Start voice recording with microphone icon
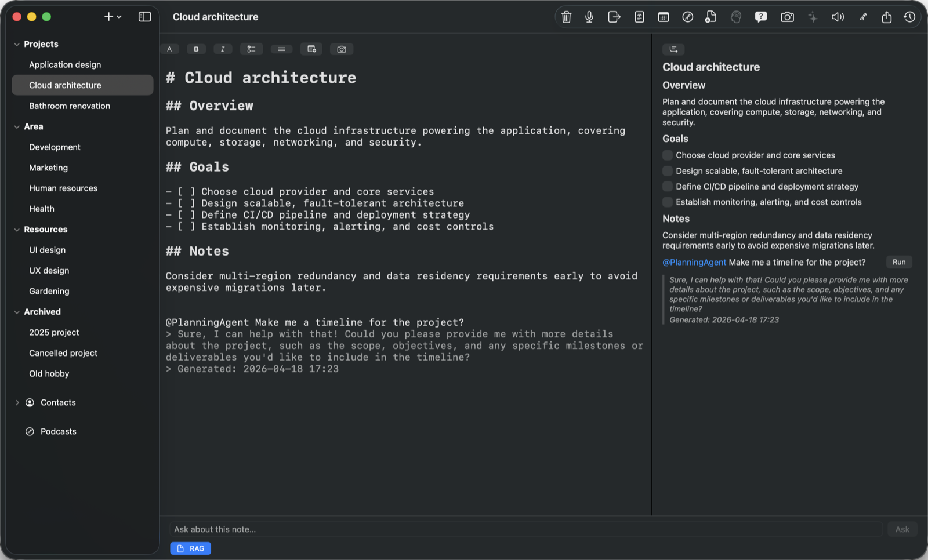The height and width of the screenshot is (560, 928). click(589, 17)
